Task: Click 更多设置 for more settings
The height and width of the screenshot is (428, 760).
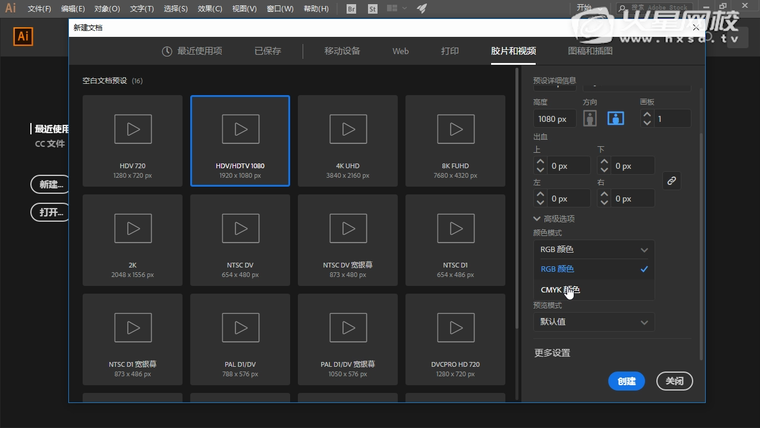Action: pyautogui.click(x=552, y=353)
